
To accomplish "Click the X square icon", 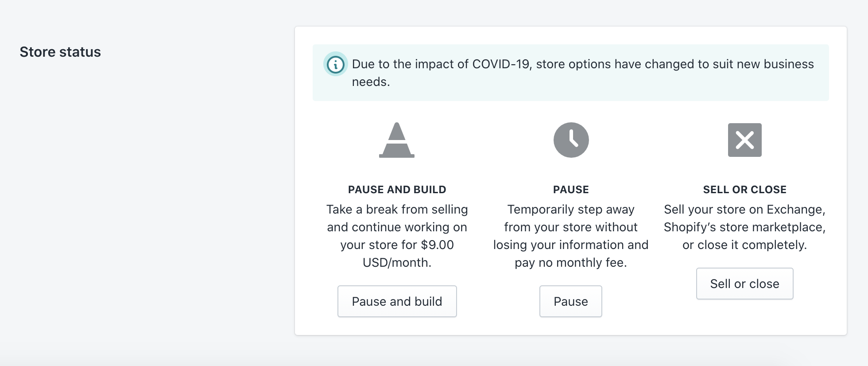I will tap(744, 140).
